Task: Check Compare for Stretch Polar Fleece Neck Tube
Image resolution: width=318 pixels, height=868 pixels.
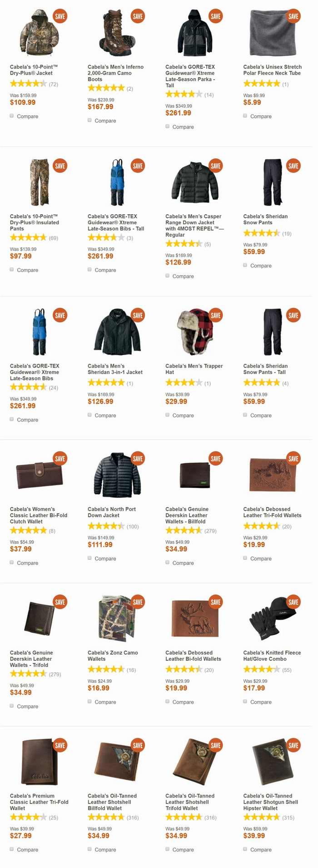Action: [245, 116]
